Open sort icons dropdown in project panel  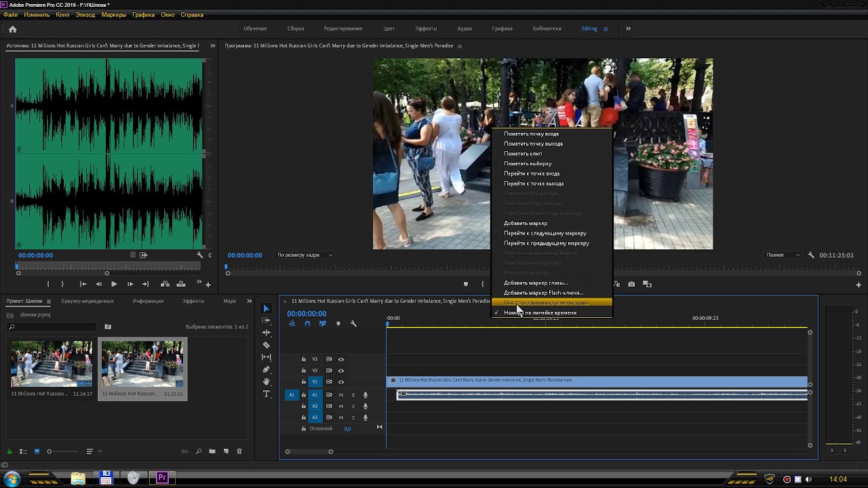(94, 451)
